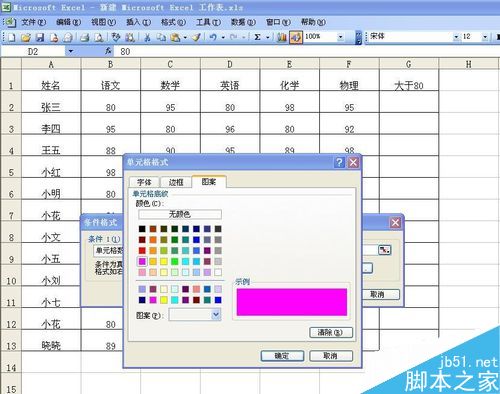Click the formula bar showing 80

tap(307, 51)
